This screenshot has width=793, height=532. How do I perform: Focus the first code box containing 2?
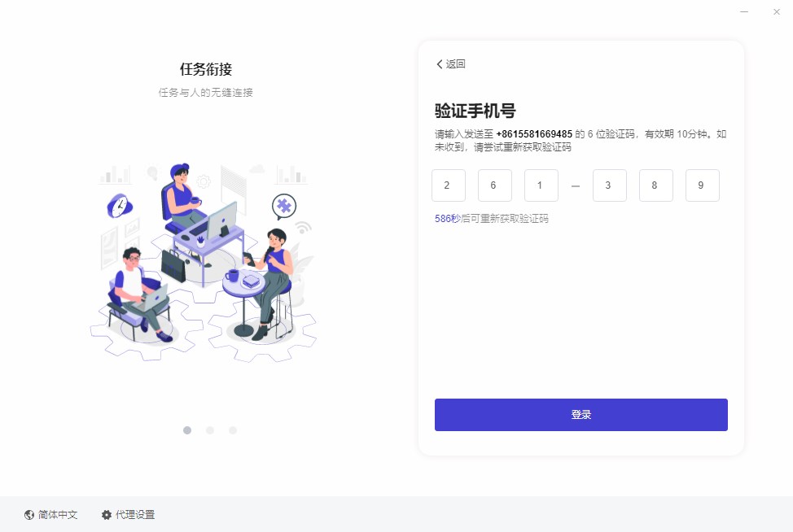449,185
